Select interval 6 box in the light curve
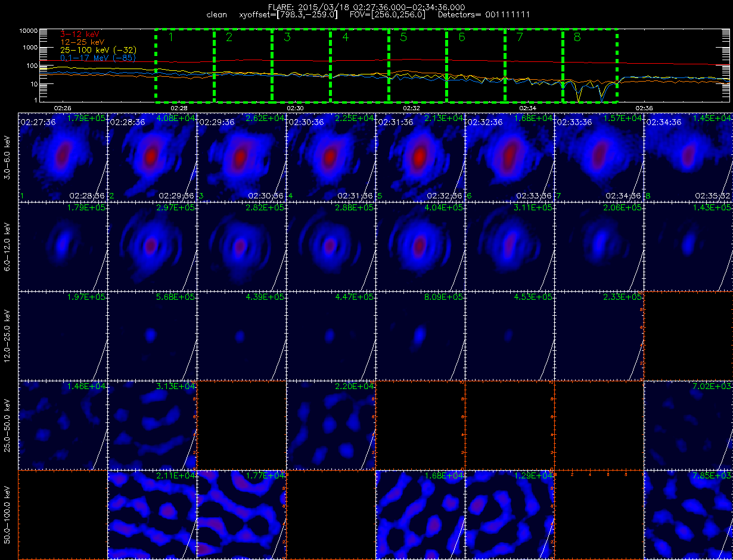This screenshot has height=560, width=733. 476,65
